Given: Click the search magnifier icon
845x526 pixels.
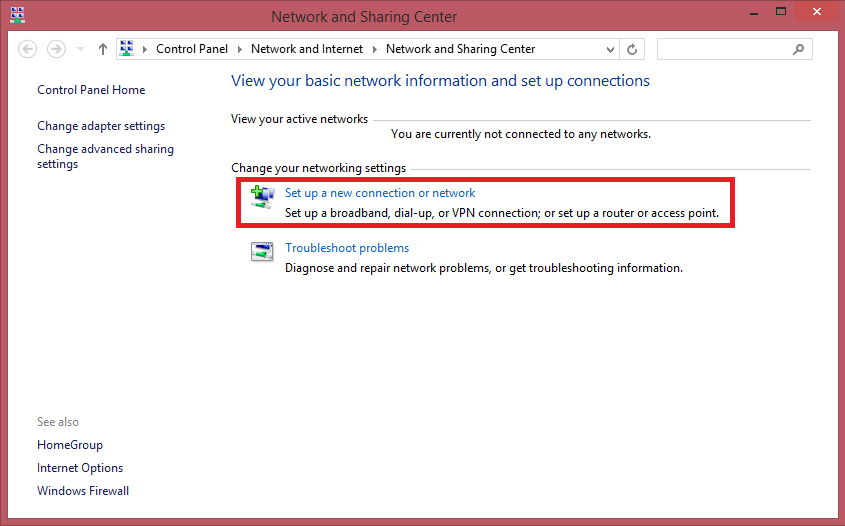Looking at the screenshot, I should 798,49.
